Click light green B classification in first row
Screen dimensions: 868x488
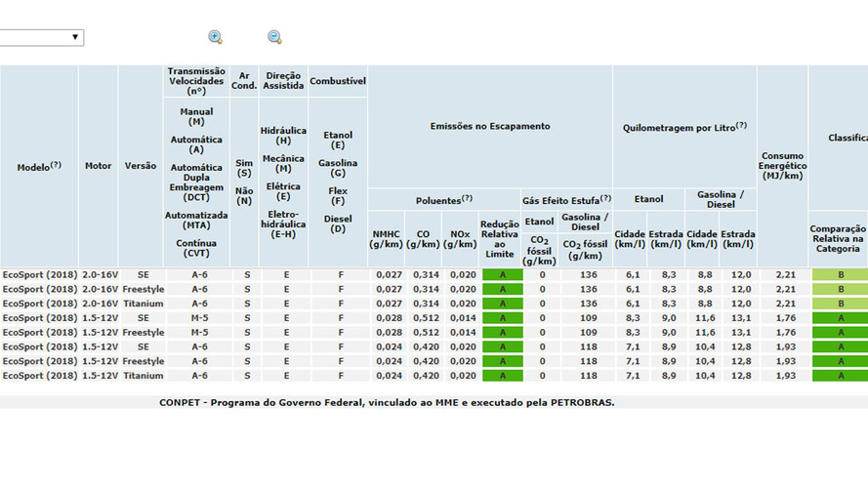(841, 275)
